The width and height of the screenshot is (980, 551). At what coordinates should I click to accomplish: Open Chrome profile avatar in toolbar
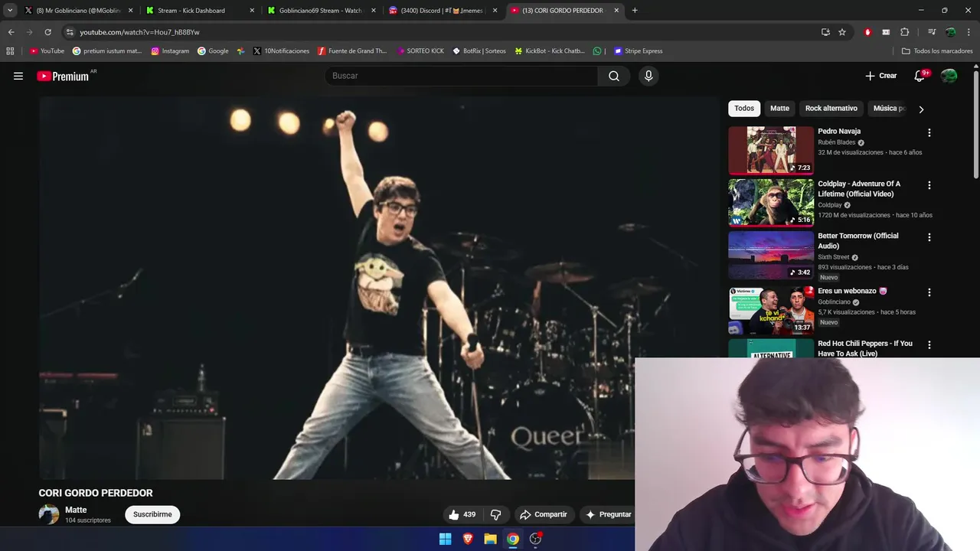point(950,32)
